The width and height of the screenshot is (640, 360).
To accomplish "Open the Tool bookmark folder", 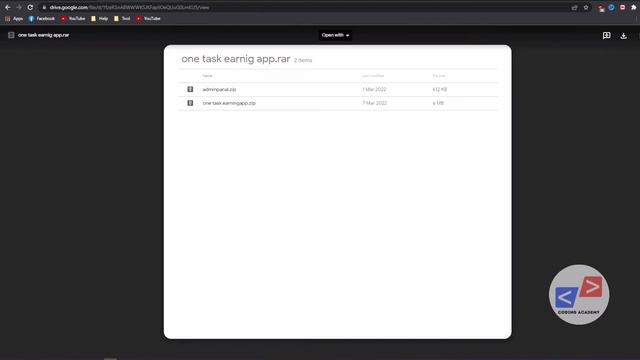I will (122, 18).
